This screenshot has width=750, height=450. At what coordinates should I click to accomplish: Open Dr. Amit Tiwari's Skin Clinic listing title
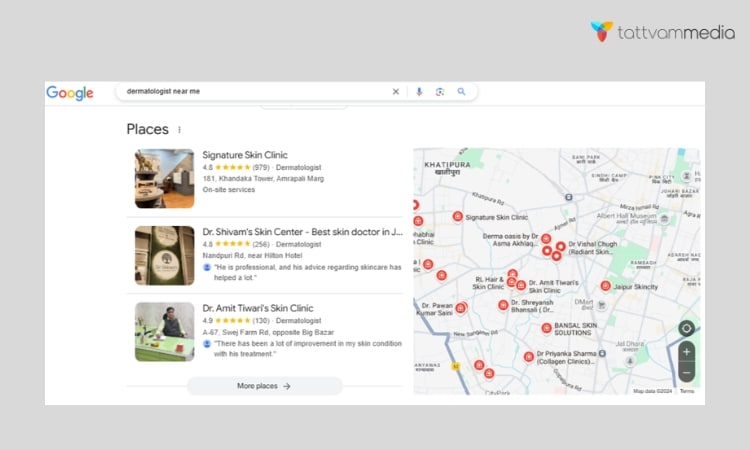[258, 308]
